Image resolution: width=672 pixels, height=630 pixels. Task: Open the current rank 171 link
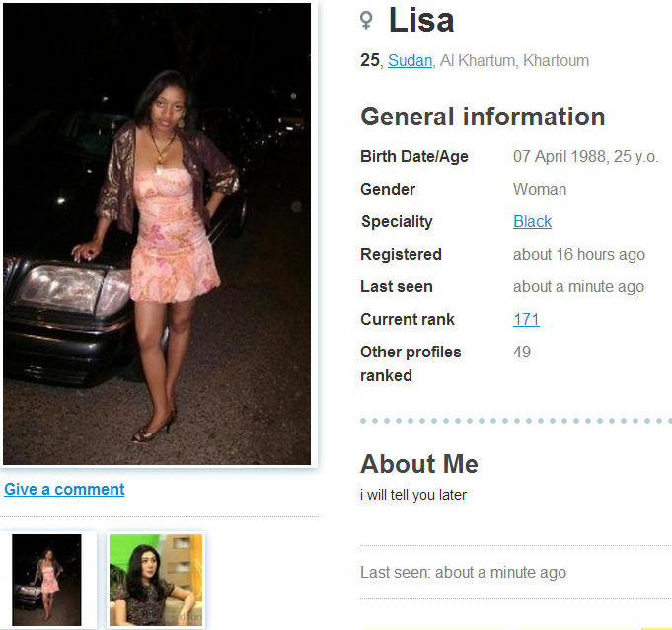[526, 319]
